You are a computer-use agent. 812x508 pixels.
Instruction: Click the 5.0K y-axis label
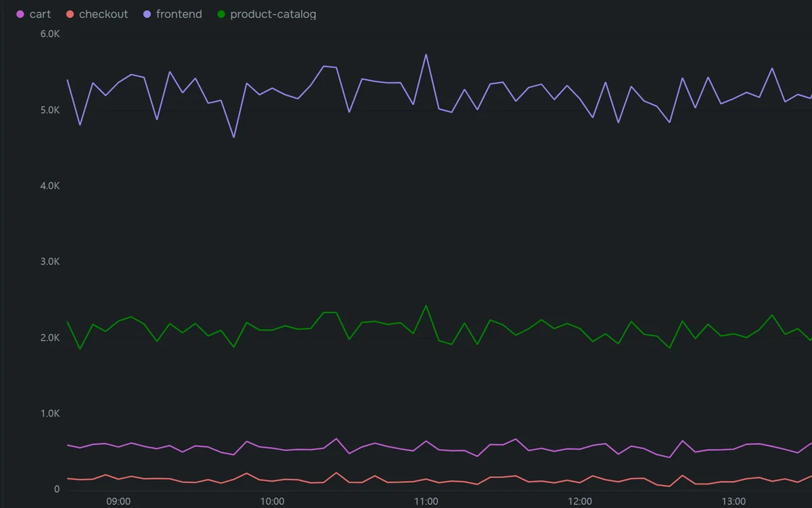(x=50, y=110)
